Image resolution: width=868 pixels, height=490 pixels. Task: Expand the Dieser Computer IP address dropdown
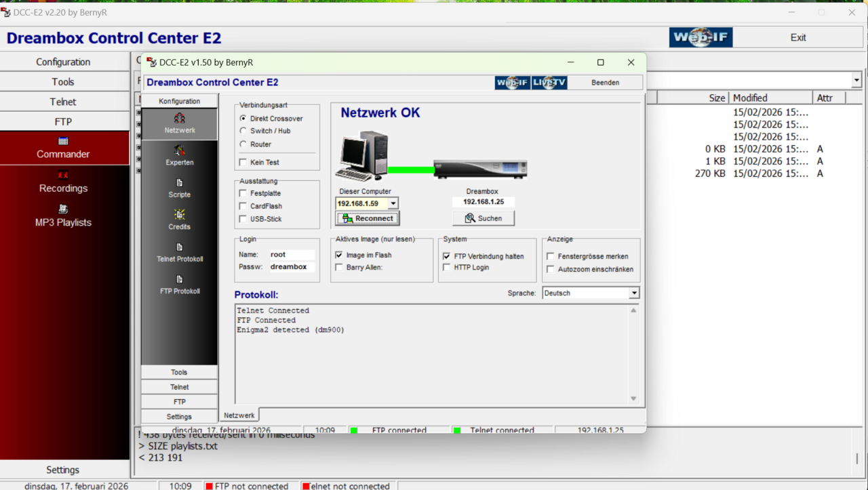(x=393, y=203)
